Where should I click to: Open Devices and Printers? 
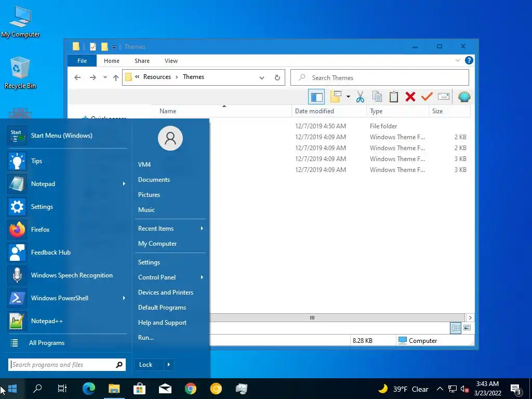point(166,292)
